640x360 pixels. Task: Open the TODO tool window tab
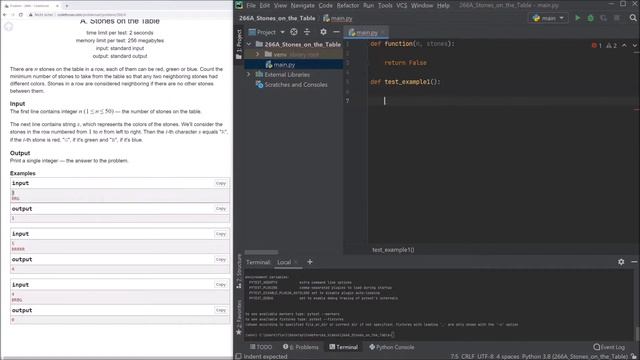click(261, 347)
